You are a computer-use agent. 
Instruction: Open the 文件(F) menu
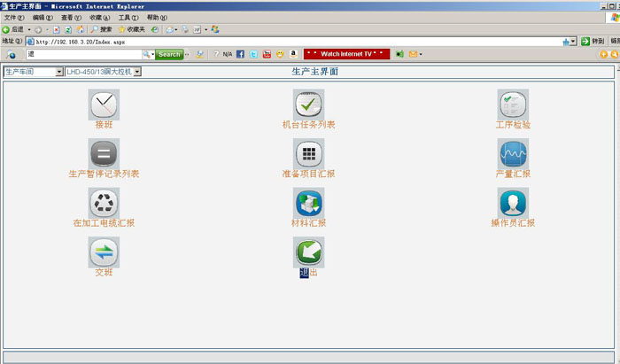pos(14,18)
